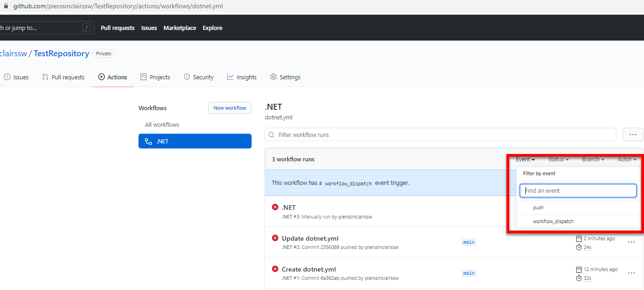The image size is (644, 290).
Task: Select the .NET workflow in the sidebar
Action: [195, 141]
